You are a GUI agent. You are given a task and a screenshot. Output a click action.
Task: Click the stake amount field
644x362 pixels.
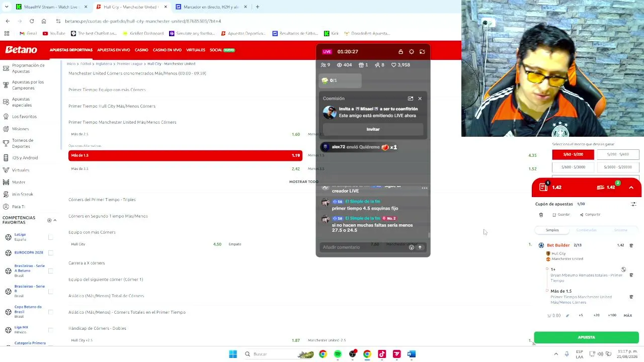click(x=554, y=316)
